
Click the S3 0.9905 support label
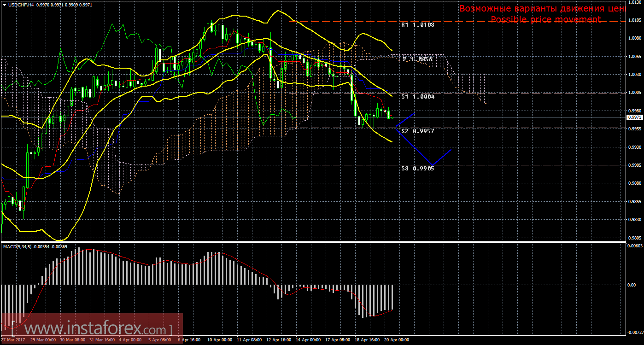417,169
